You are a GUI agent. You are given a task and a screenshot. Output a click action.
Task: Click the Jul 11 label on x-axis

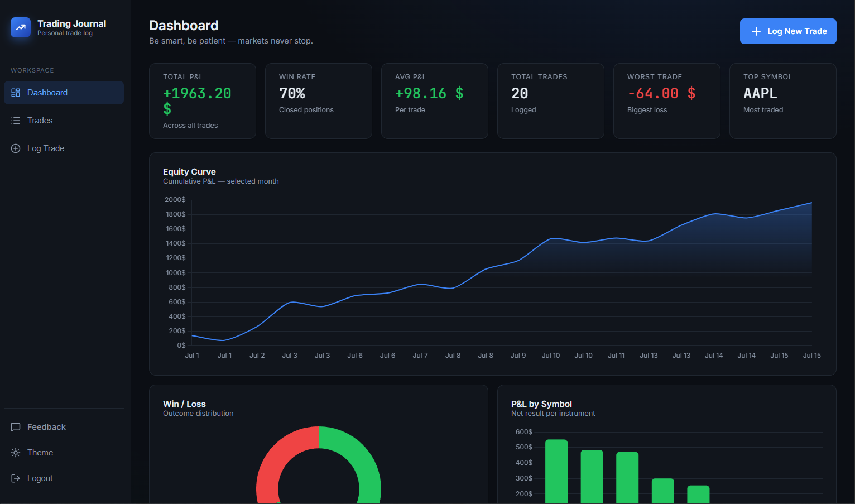(x=616, y=356)
